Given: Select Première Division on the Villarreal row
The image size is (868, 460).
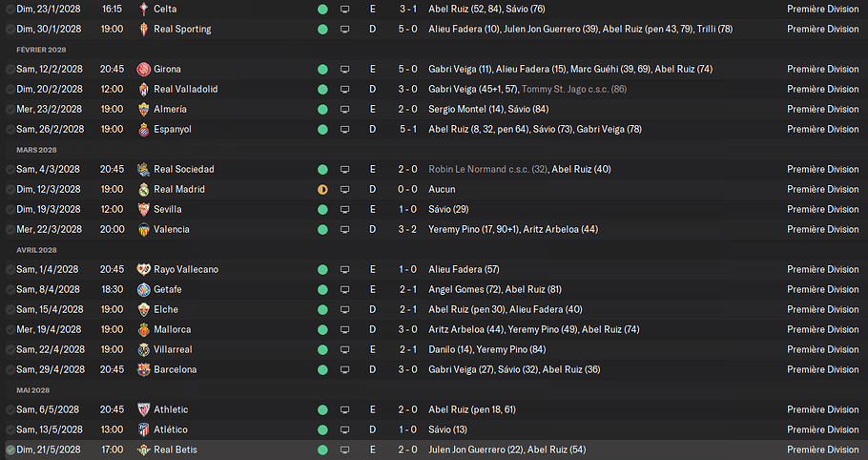Looking at the screenshot, I should (x=822, y=349).
